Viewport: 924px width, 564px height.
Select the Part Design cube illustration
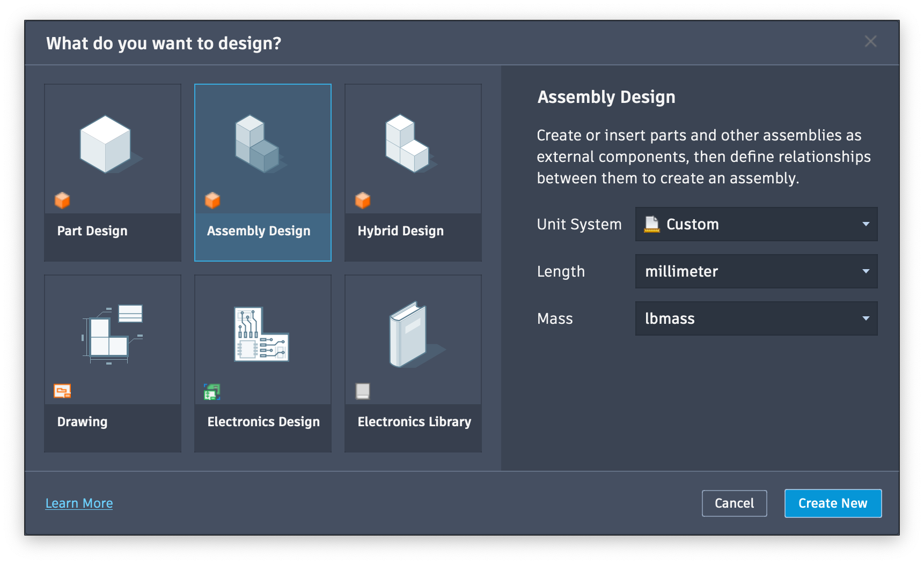coord(106,145)
